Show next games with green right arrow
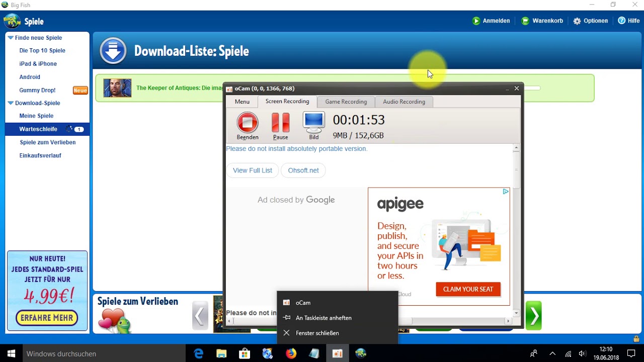 pyautogui.click(x=534, y=316)
